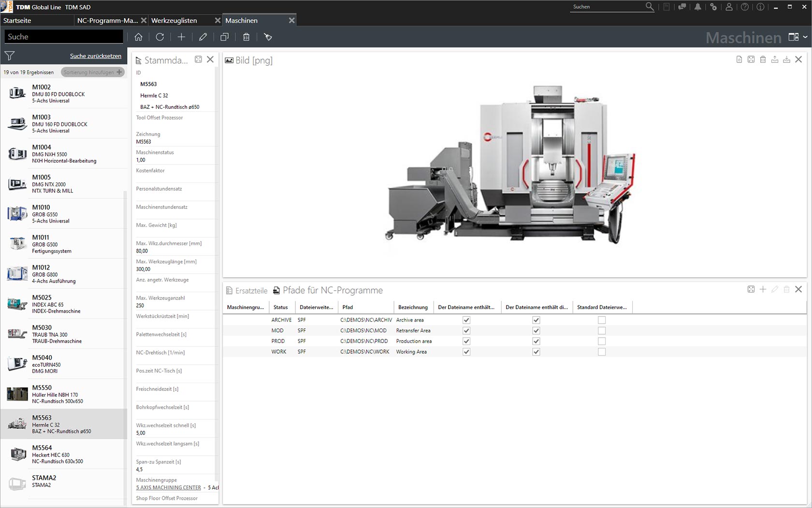Add a new machine with toolbar plus icon
This screenshot has height=508, width=812.
point(181,37)
